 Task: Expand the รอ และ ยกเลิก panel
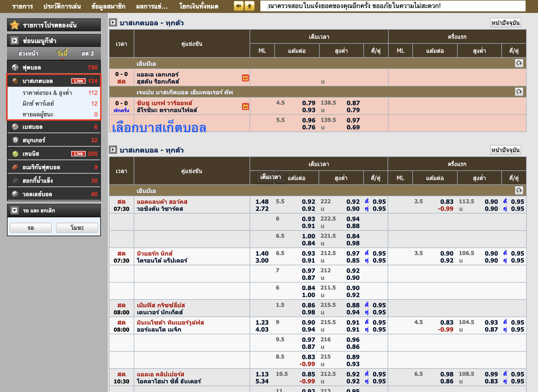(x=15, y=210)
